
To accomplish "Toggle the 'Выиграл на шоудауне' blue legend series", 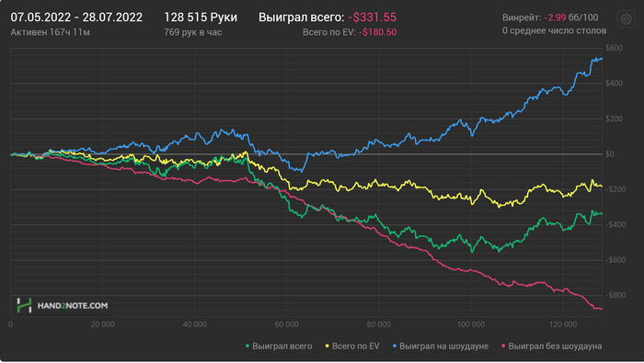I will (x=441, y=346).
